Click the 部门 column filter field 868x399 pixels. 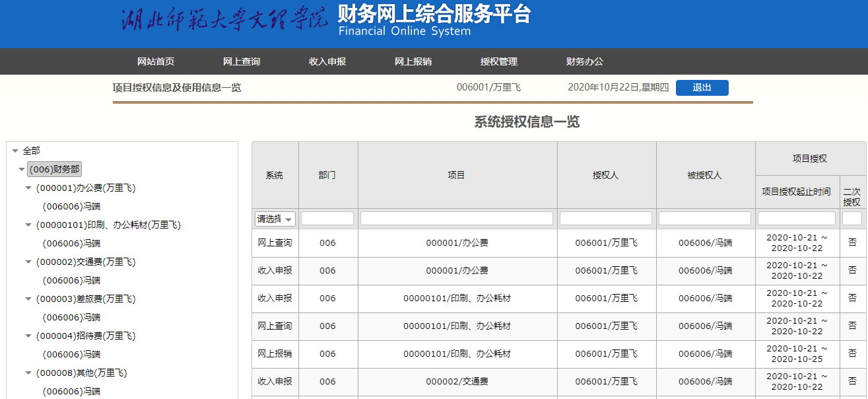[x=327, y=219]
